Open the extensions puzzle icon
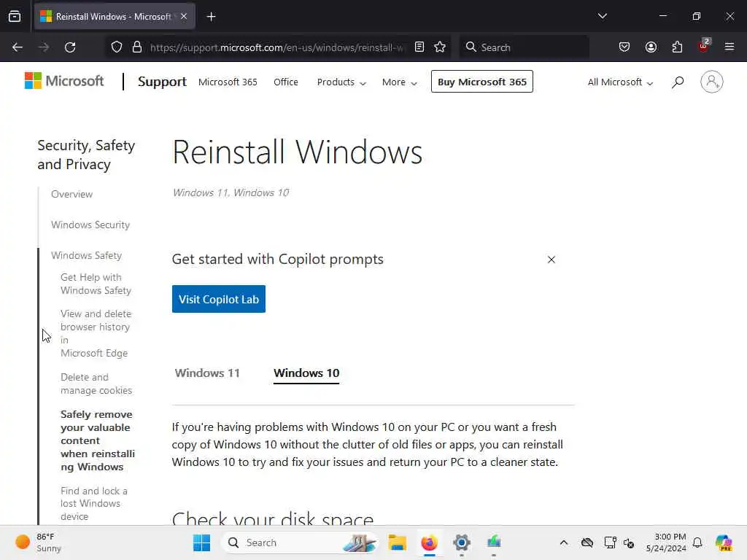 (677, 47)
